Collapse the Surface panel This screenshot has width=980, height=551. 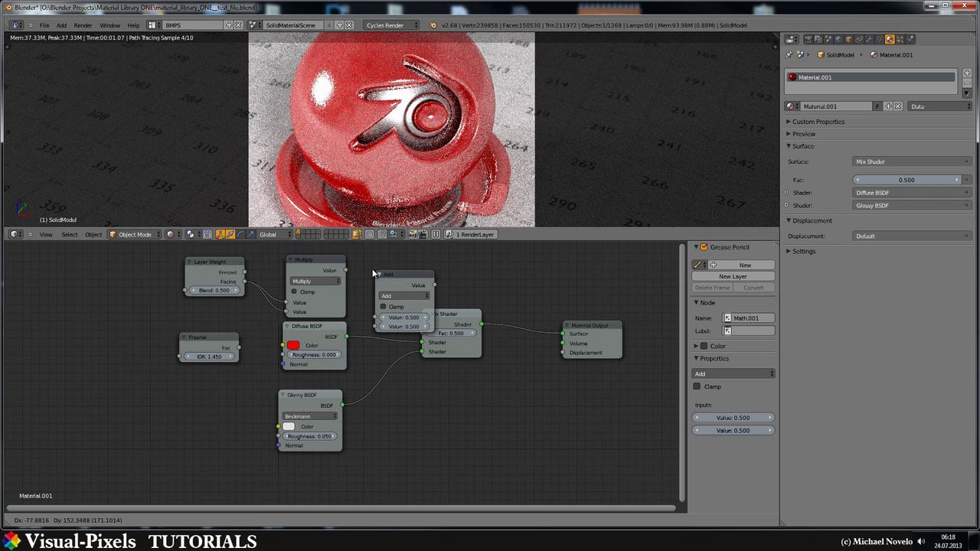(803, 146)
